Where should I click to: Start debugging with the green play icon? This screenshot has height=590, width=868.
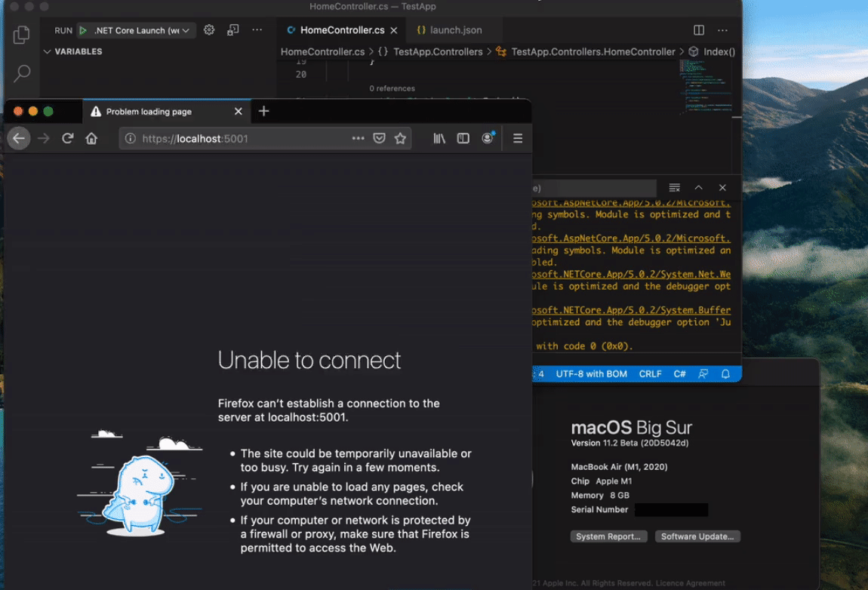coord(83,30)
